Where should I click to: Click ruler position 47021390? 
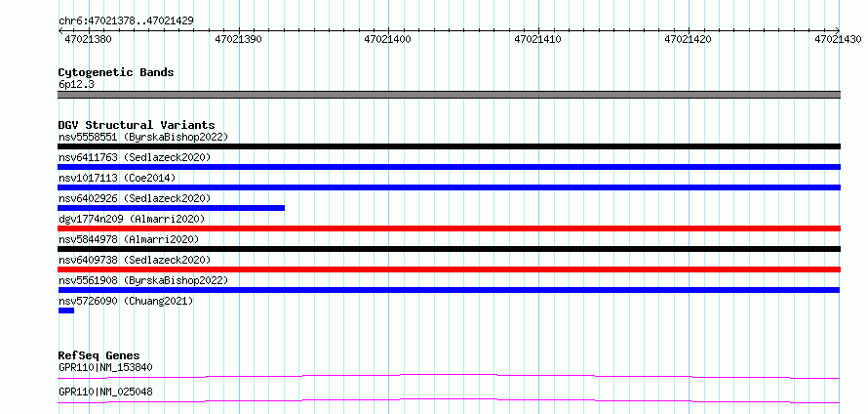[238, 39]
